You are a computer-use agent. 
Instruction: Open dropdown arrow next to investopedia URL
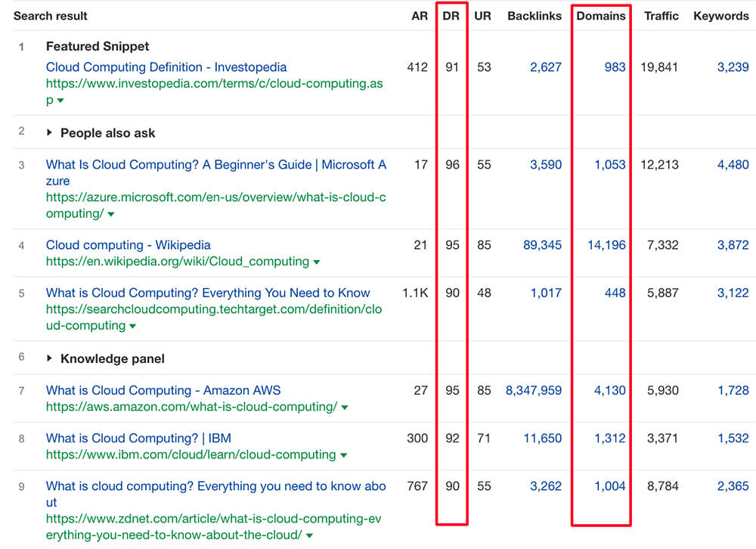coord(60,101)
